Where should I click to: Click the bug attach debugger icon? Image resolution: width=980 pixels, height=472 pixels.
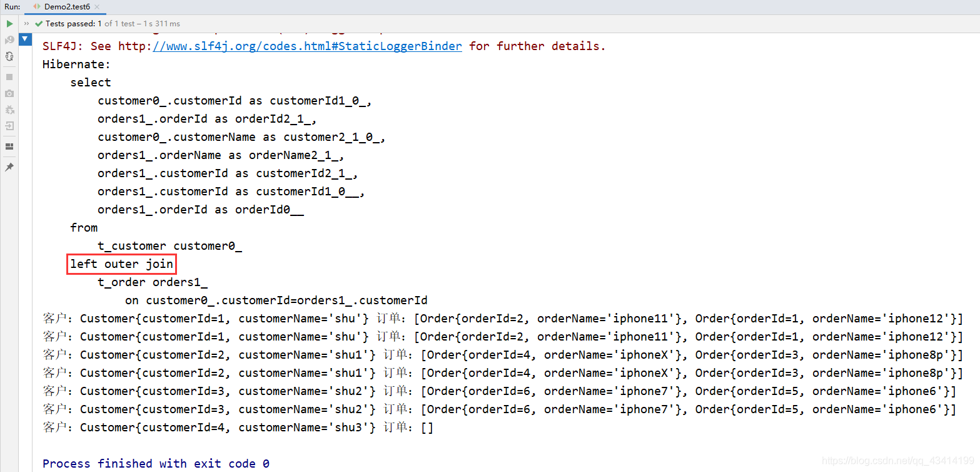click(x=9, y=110)
